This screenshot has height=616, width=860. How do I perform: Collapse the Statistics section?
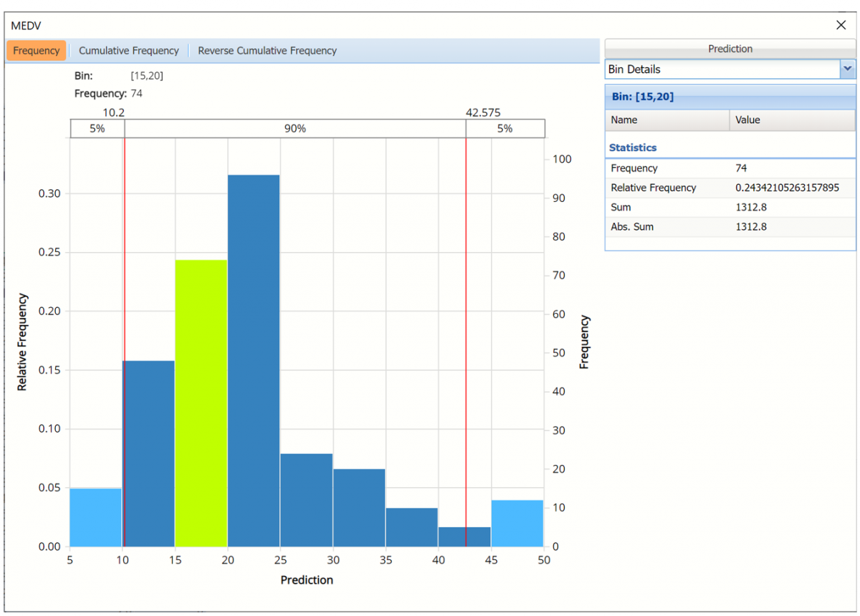coord(632,148)
